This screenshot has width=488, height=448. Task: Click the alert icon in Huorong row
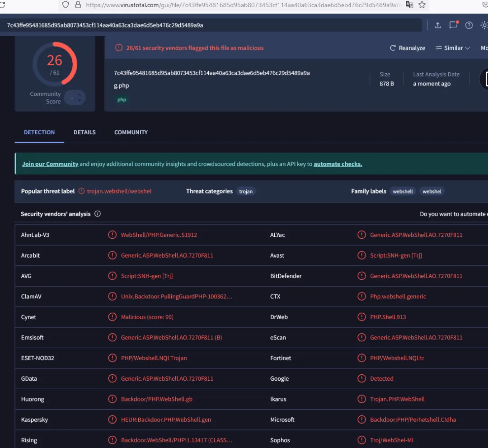(x=113, y=399)
